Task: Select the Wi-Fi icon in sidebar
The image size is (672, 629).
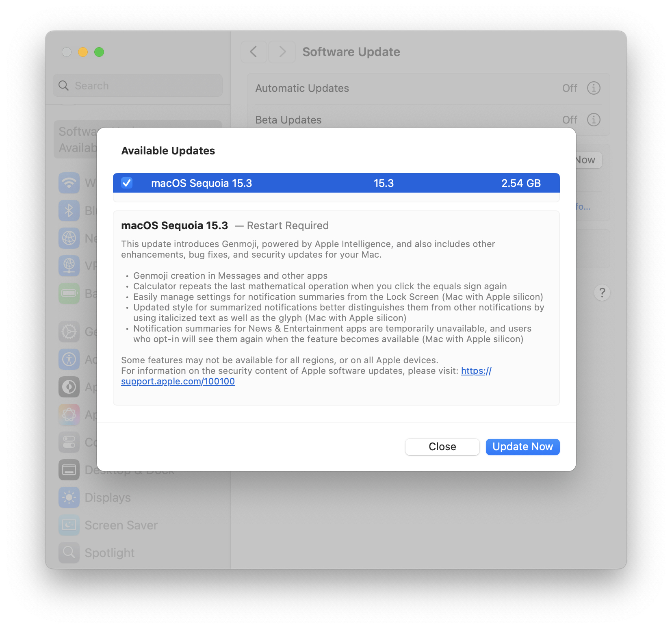Action: coord(69,182)
